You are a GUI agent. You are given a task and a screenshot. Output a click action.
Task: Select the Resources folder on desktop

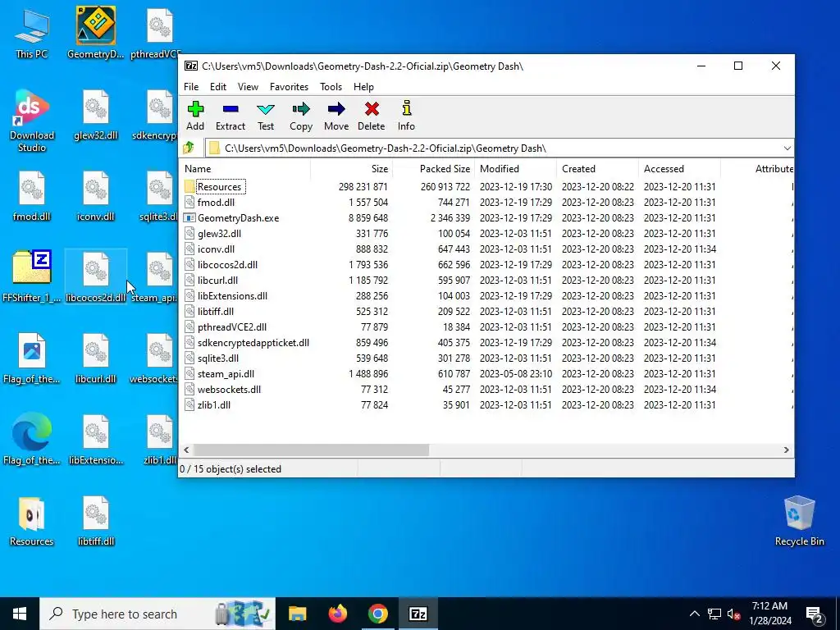[32, 521]
